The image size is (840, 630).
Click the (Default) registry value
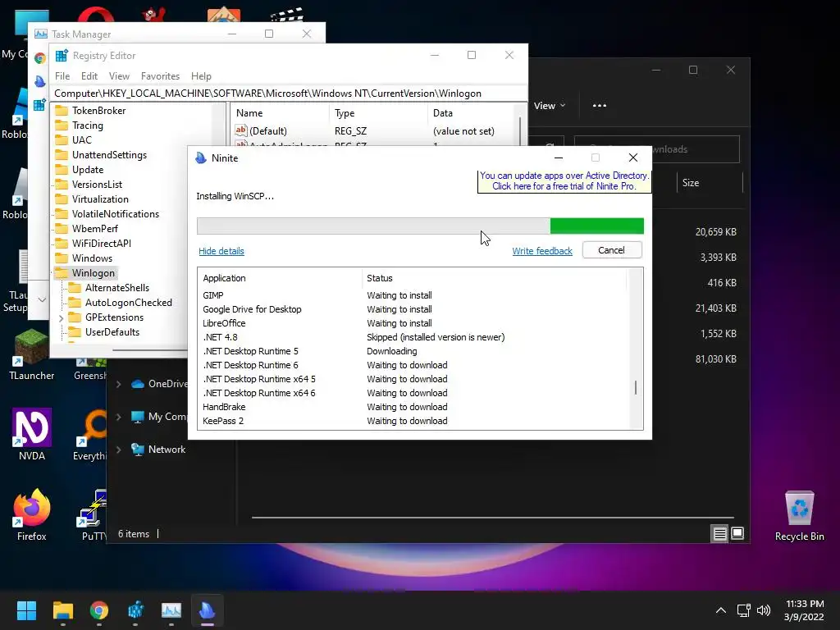click(x=268, y=130)
